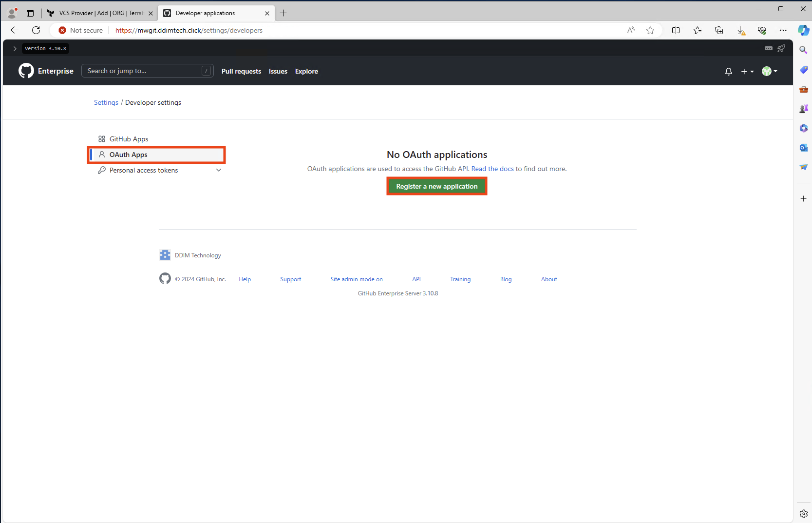Open sidebar settings gear icon
The image size is (812, 523).
pyautogui.click(x=803, y=514)
